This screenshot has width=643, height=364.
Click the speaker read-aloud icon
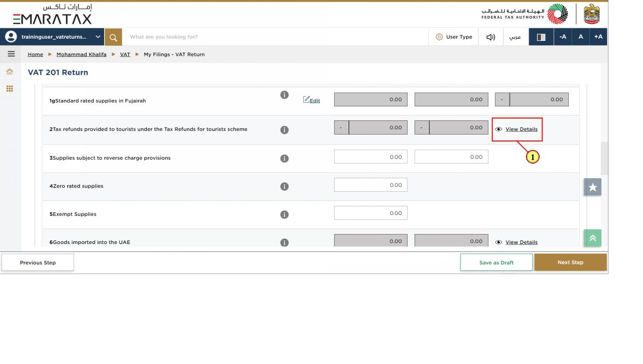tap(491, 37)
